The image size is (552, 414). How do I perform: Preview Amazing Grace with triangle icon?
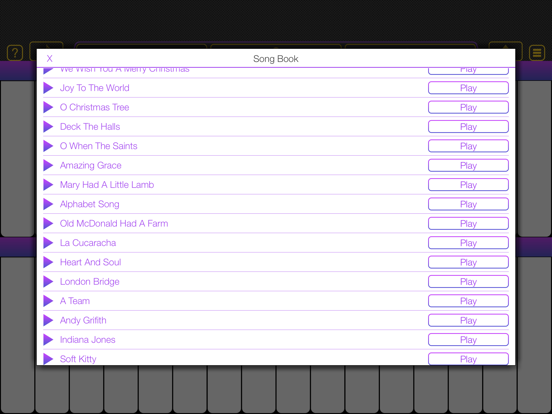[48, 165]
